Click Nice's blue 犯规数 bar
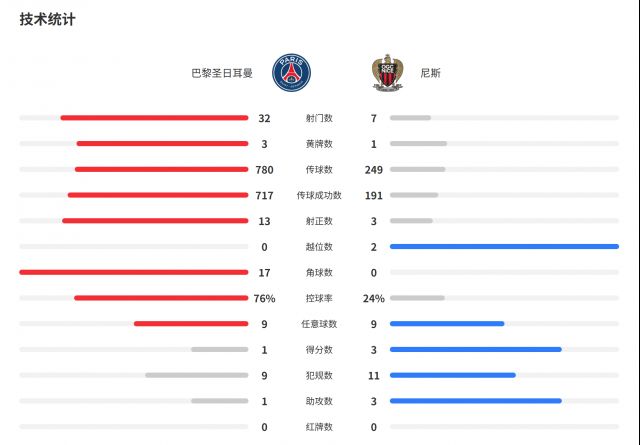 point(452,375)
